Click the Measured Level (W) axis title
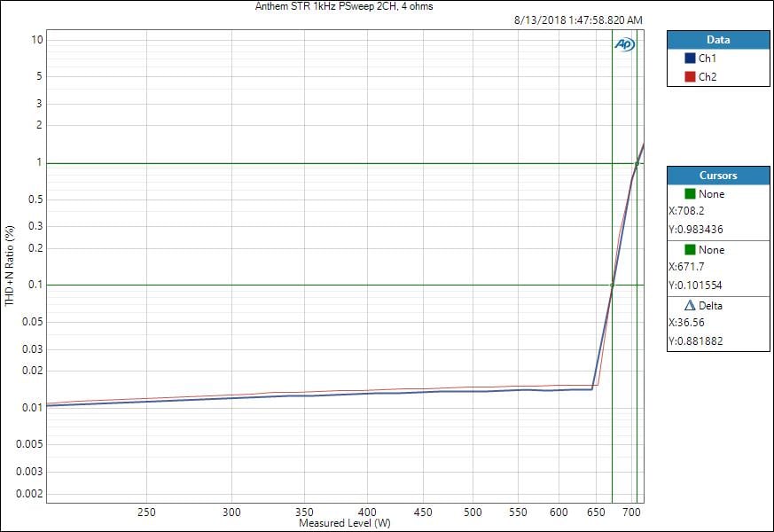774x532 pixels. pos(345,523)
